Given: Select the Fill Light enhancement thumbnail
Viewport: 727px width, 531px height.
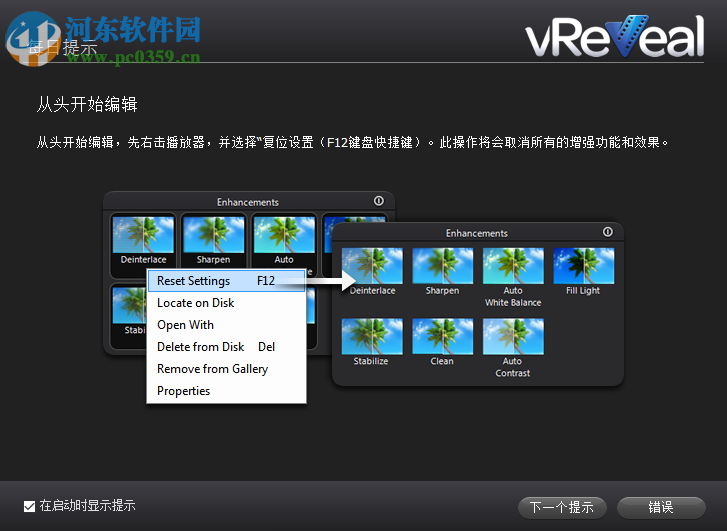Looking at the screenshot, I should [x=584, y=266].
